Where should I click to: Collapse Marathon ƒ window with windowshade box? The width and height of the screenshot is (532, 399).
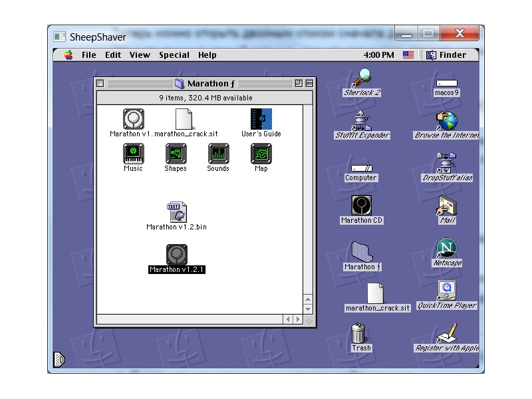[309, 83]
